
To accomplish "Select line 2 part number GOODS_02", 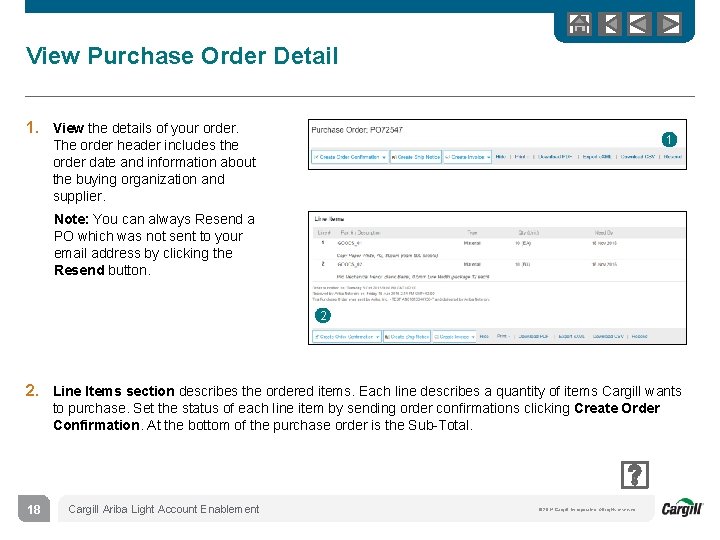I will pyautogui.click(x=350, y=264).
